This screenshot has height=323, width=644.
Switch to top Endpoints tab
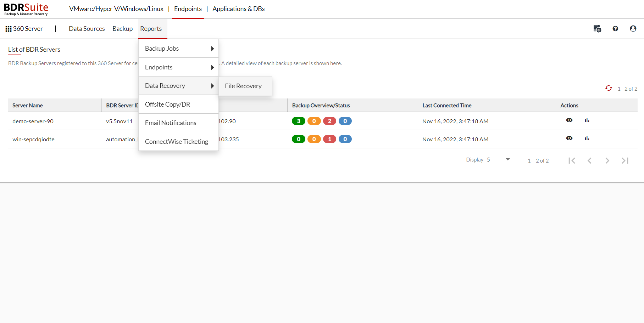[x=188, y=9]
